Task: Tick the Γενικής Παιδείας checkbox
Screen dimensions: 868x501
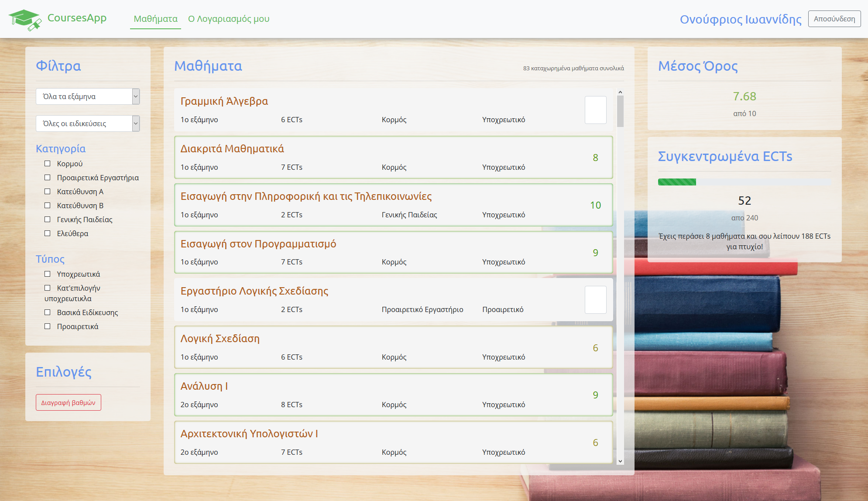Action: coord(48,220)
